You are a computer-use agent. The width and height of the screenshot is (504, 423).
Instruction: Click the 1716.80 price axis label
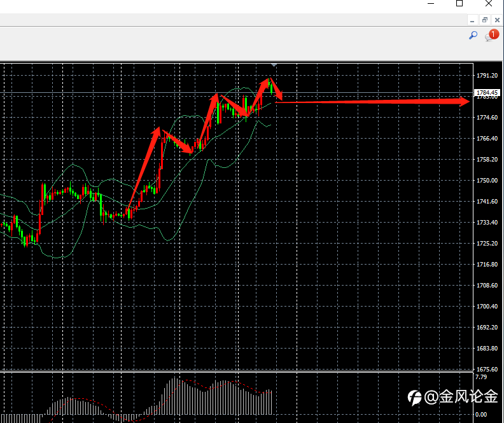point(487,265)
